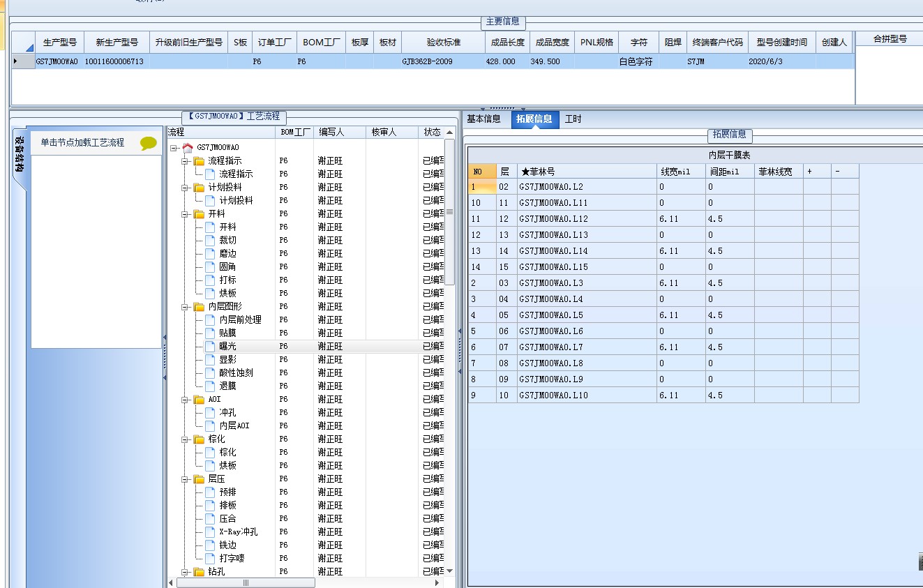Open the 工时 tab

tap(573, 119)
